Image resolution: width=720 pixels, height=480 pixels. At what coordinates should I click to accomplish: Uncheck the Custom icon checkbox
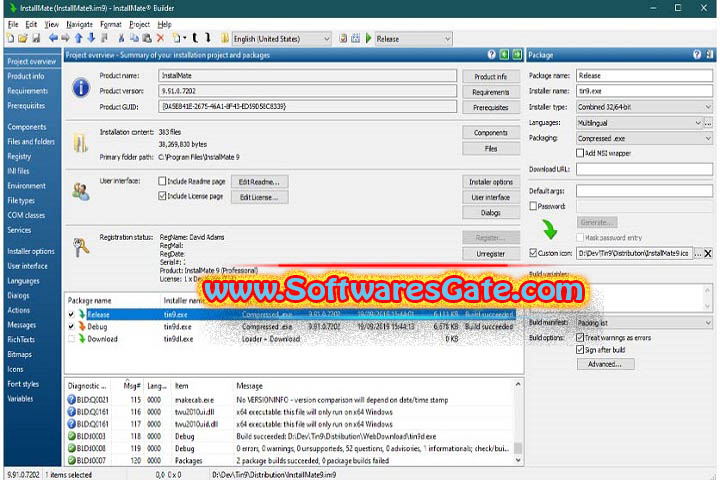tap(533, 253)
